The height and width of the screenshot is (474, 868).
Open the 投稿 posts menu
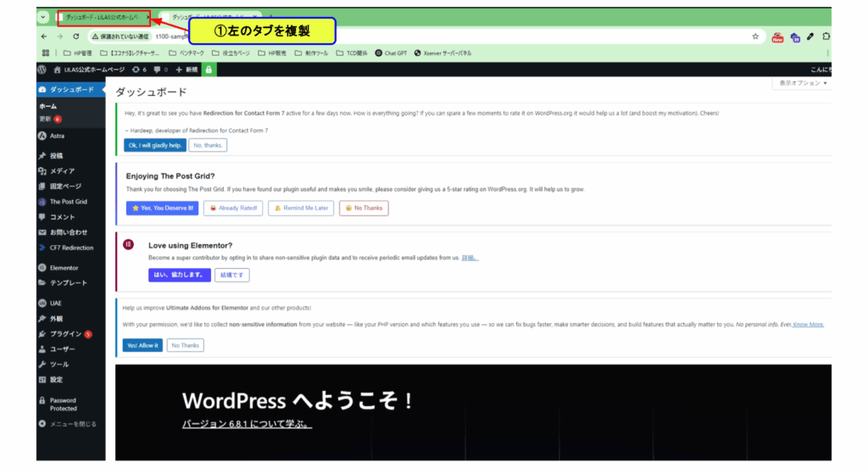(71, 156)
